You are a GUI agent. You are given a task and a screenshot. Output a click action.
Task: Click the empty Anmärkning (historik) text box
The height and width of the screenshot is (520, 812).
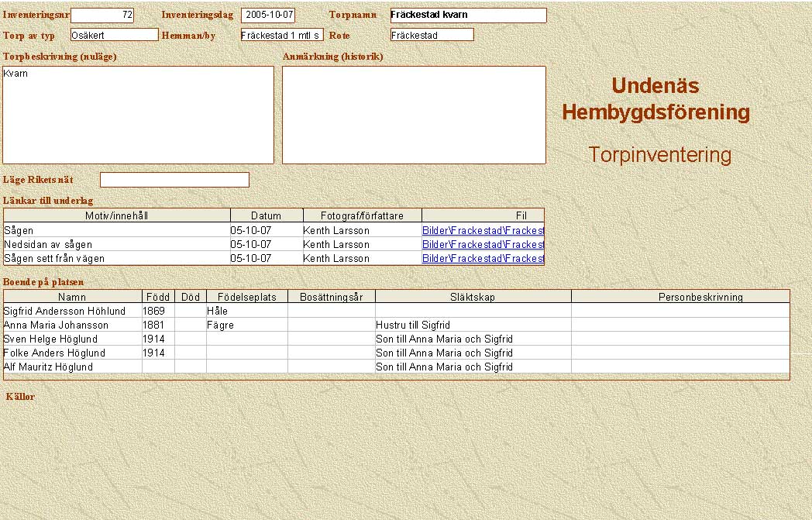tap(414, 115)
